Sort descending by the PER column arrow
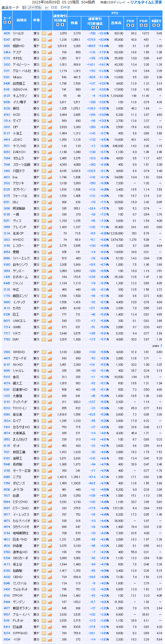The width and height of the screenshot is (165, 644). [133, 25]
